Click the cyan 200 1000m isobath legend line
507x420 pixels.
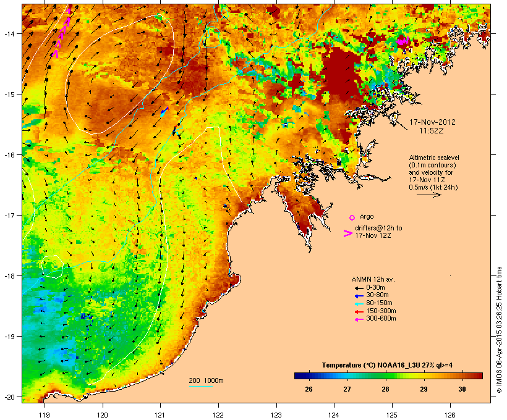pos(201,386)
